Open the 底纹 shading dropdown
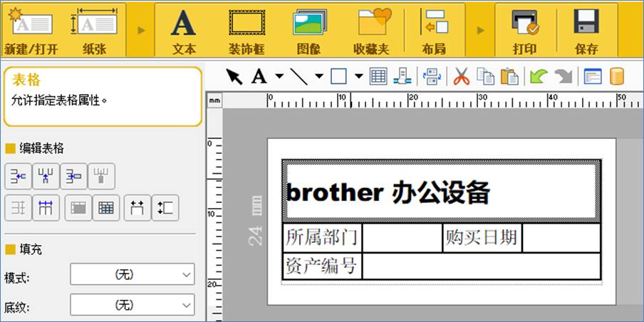The image size is (644, 322). (x=132, y=306)
